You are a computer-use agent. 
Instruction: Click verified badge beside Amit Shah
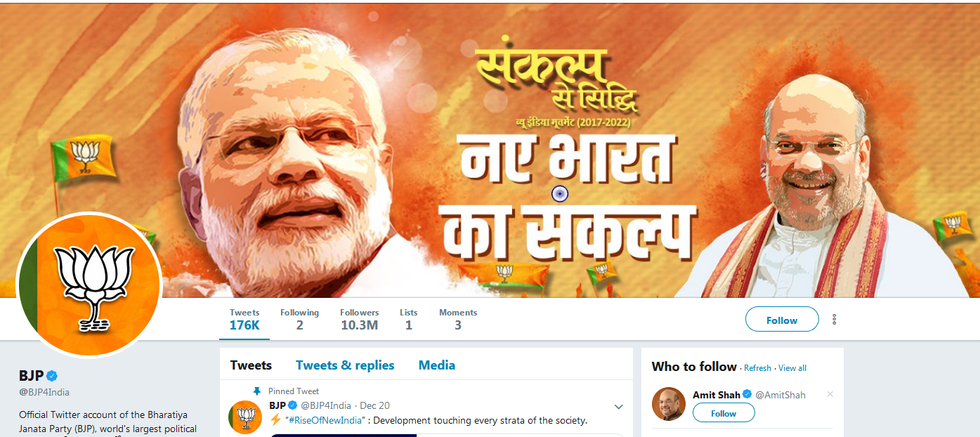click(x=747, y=395)
